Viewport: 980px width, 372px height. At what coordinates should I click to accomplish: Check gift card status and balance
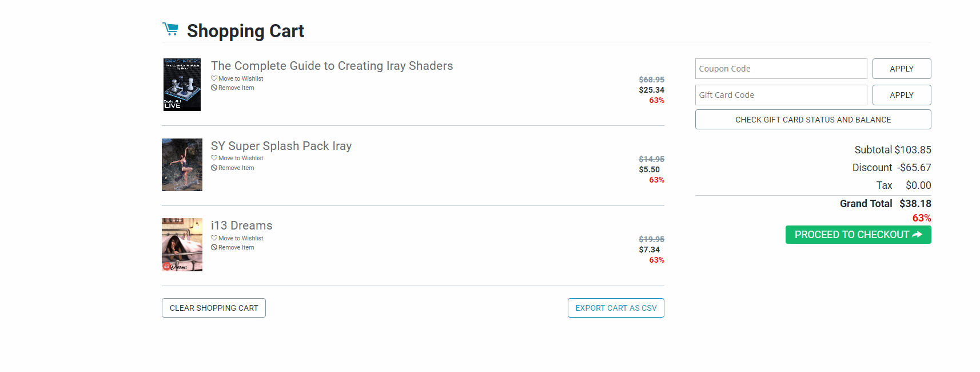pos(812,120)
